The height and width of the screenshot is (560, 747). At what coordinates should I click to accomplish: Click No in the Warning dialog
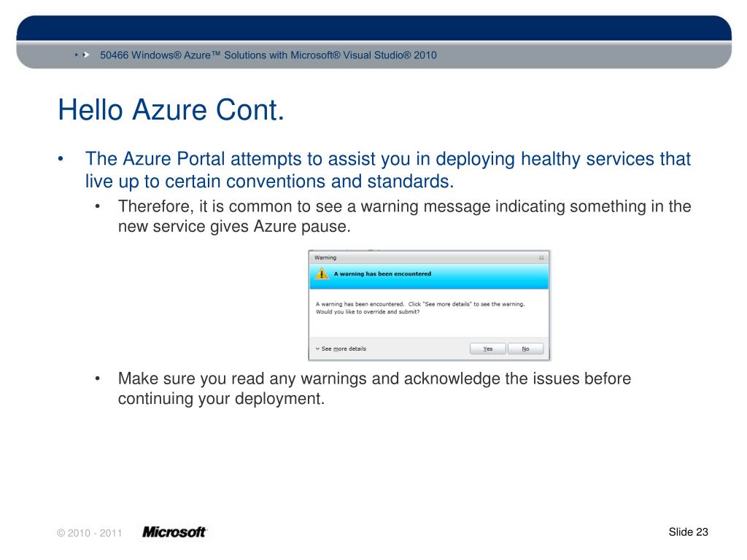click(x=525, y=349)
